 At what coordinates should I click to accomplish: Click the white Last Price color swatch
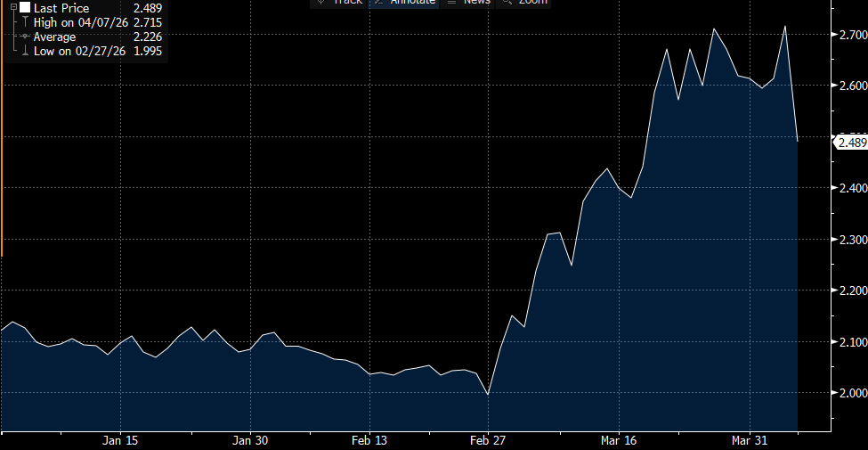point(25,8)
